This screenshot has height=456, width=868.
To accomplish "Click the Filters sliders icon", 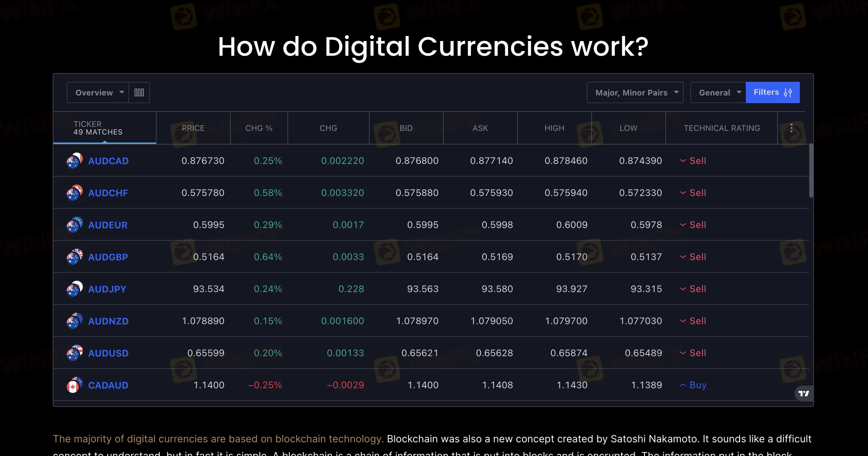I will coord(788,92).
